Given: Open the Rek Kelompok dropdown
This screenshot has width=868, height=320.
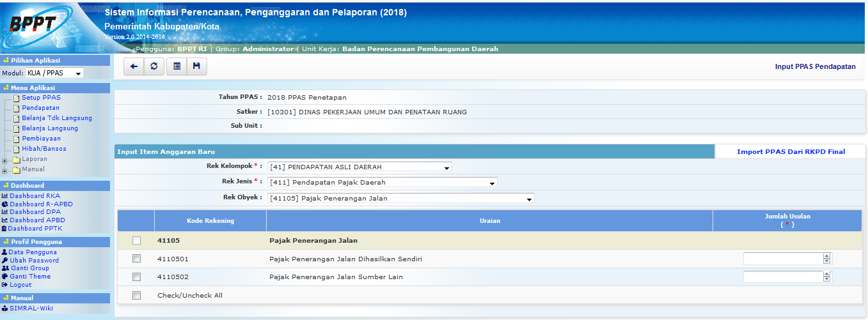Looking at the screenshot, I should coord(359,167).
